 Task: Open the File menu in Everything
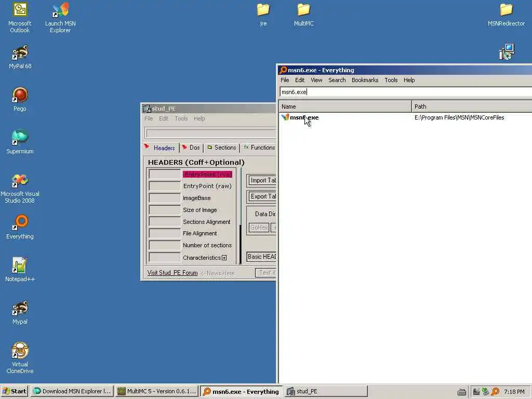285,80
